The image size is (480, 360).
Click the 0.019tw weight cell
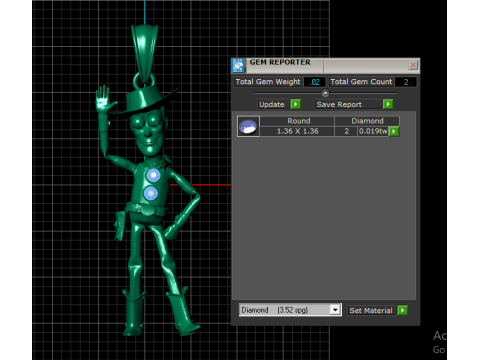tap(373, 131)
